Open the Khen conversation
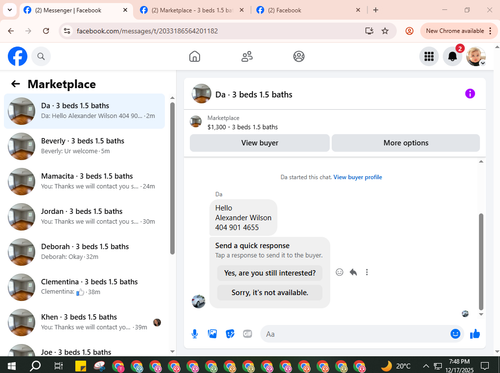This screenshot has width=500, height=373. pyautogui.click(x=84, y=322)
